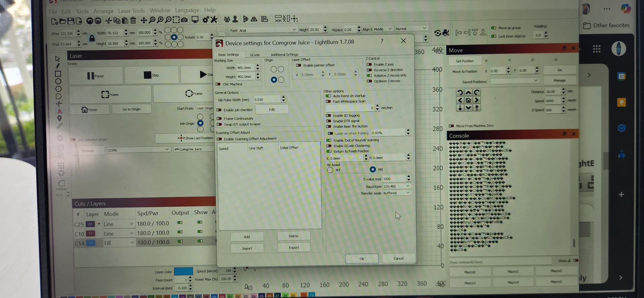Toggle Enable Z axis
The width and height of the screenshot is (644, 298).
(369, 64)
